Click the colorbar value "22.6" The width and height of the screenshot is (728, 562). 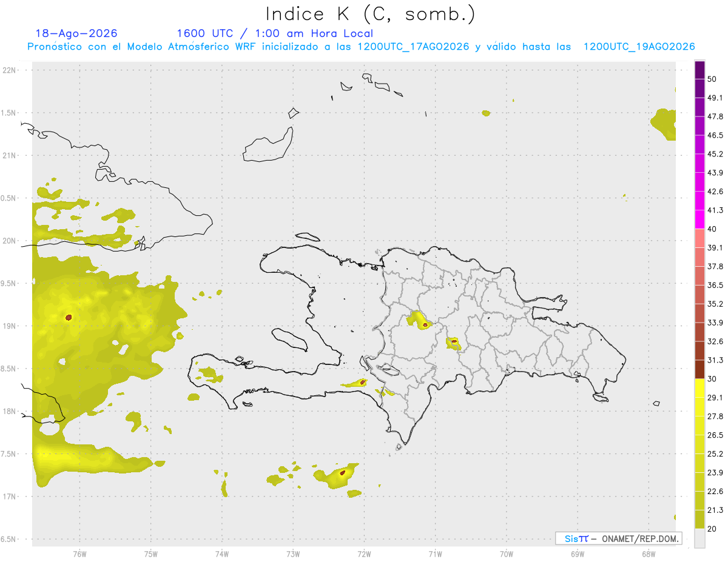click(x=715, y=492)
